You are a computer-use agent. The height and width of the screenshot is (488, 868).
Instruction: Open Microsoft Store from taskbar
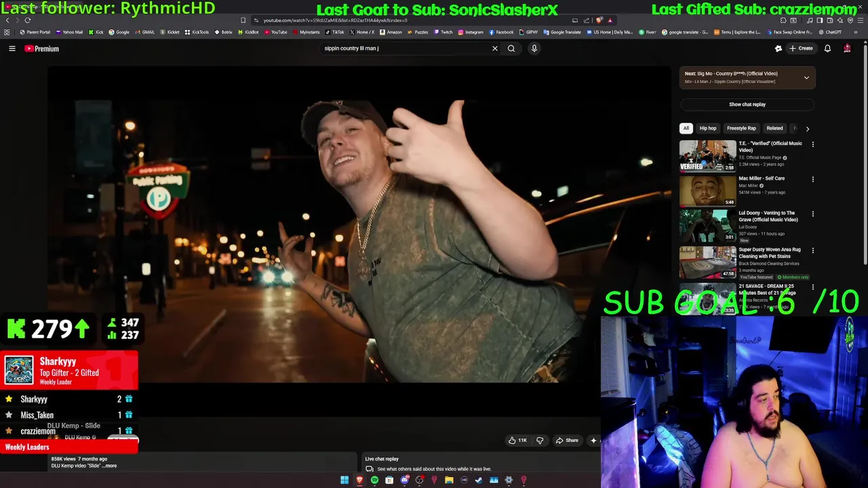point(389,481)
